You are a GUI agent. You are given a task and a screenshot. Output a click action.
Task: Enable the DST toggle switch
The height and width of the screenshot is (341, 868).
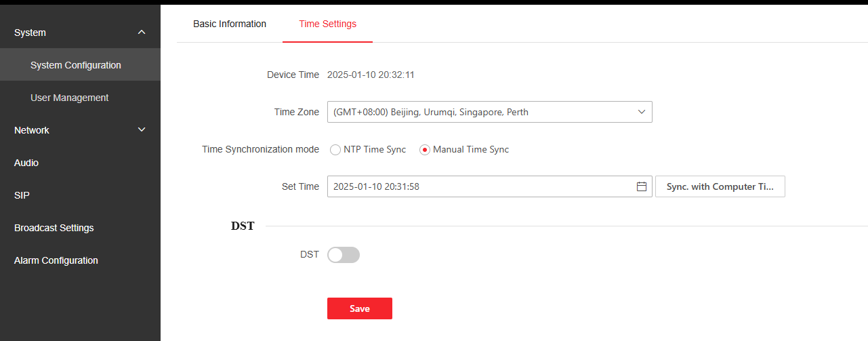[343, 255]
